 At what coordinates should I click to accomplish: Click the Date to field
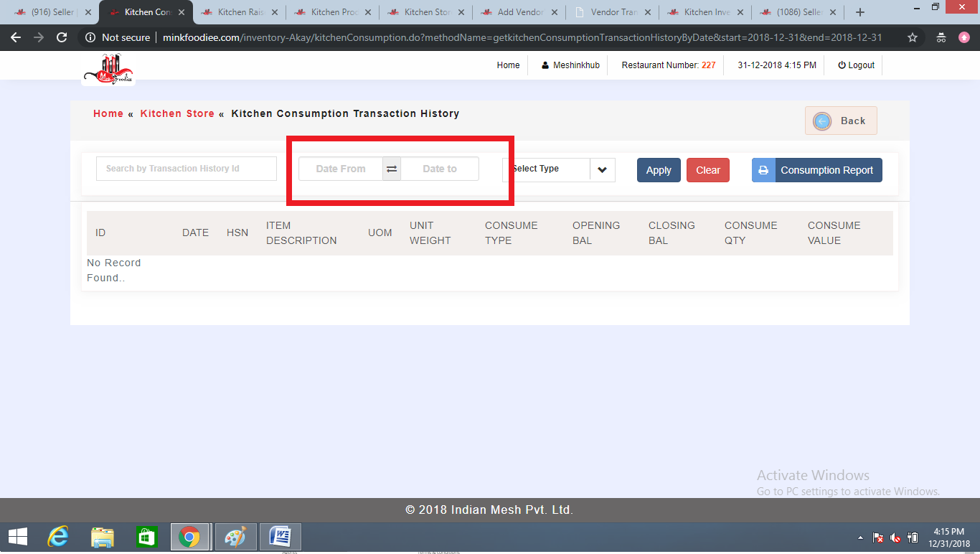[440, 169]
